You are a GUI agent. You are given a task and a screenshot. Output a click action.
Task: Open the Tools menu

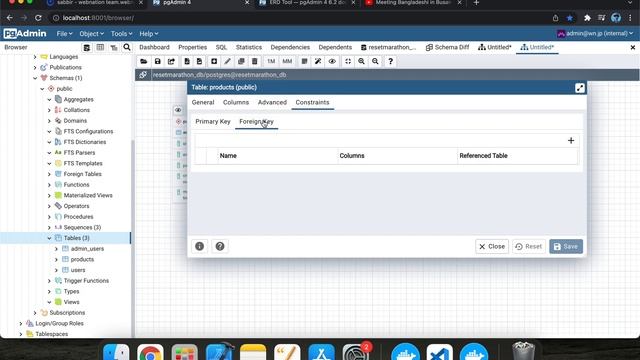[x=121, y=34]
